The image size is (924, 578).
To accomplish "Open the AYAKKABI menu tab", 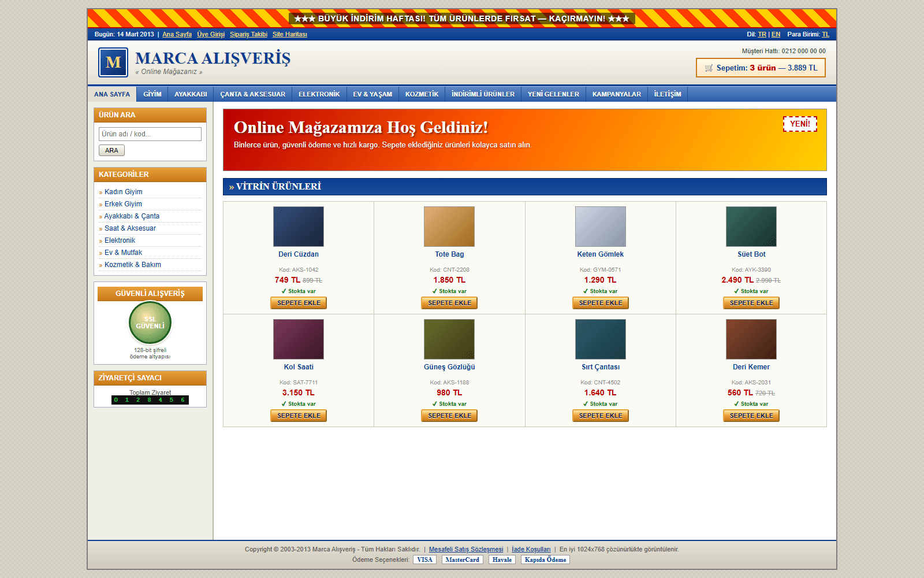I will [x=191, y=94].
